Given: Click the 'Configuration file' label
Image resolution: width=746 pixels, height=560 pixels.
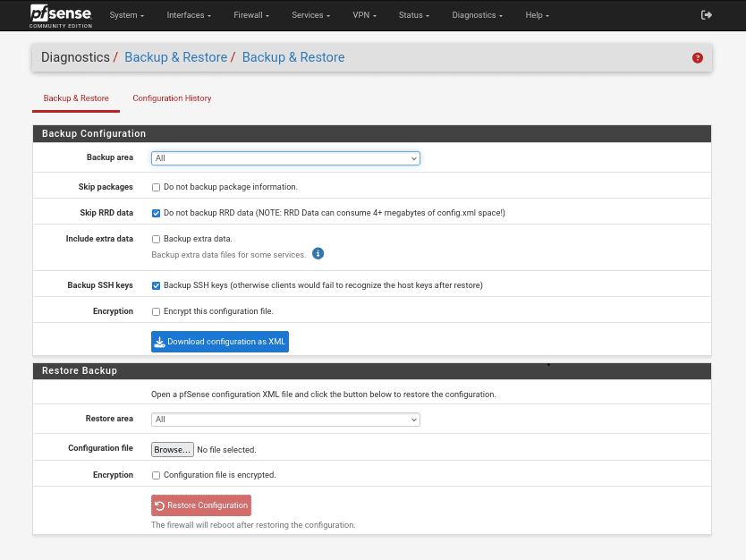Looking at the screenshot, I should (100, 448).
